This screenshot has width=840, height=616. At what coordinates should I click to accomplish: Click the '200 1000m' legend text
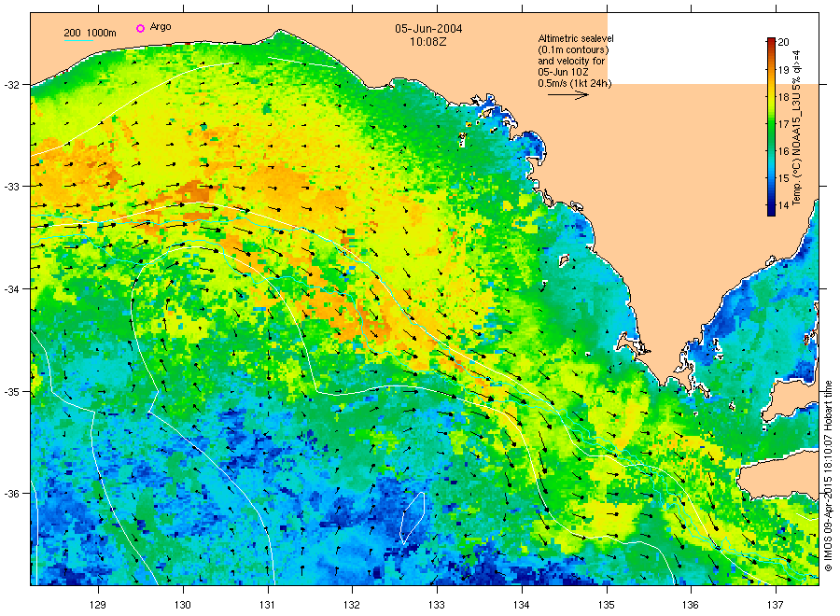pyautogui.click(x=90, y=33)
